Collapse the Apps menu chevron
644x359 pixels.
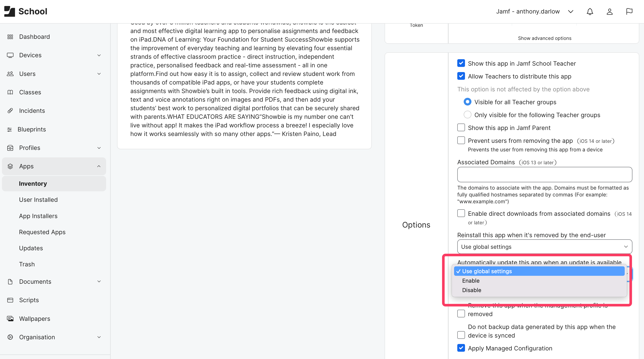(x=99, y=166)
